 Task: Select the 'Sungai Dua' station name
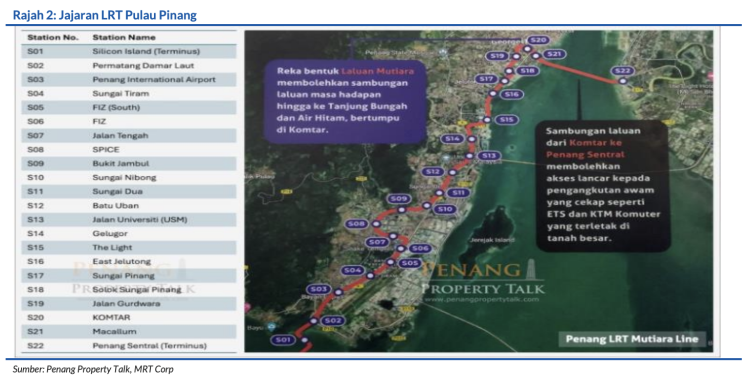pyautogui.click(x=117, y=192)
